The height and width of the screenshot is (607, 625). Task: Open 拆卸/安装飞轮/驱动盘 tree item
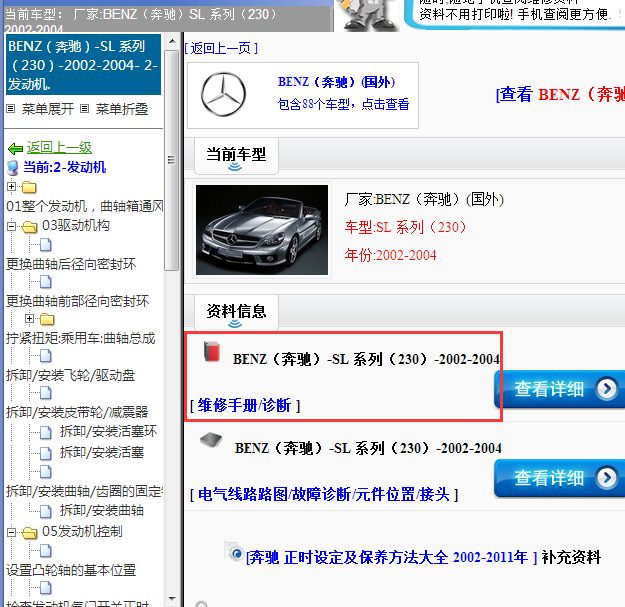(x=71, y=375)
